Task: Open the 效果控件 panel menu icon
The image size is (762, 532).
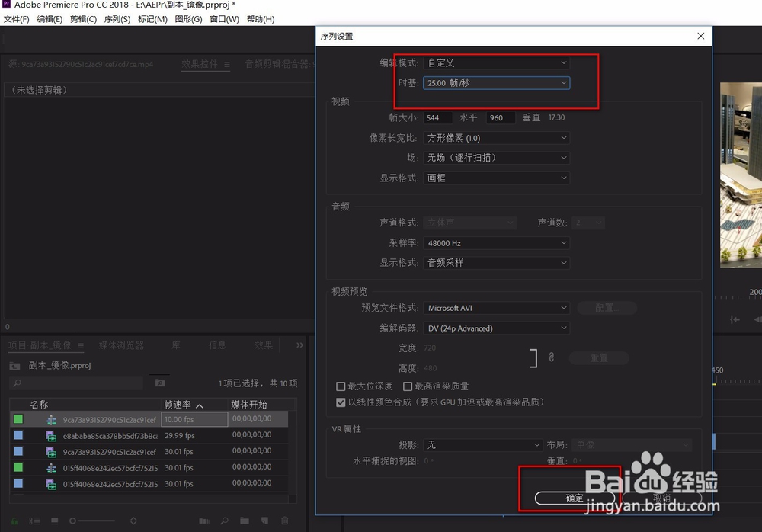Action: [x=227, y=64]
